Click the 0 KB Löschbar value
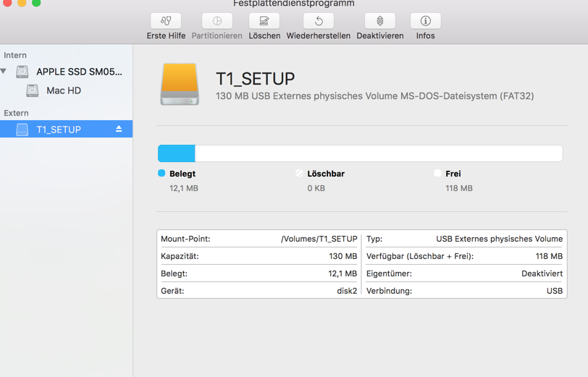This screenshot has height=377, width=588. pos(316,188)
